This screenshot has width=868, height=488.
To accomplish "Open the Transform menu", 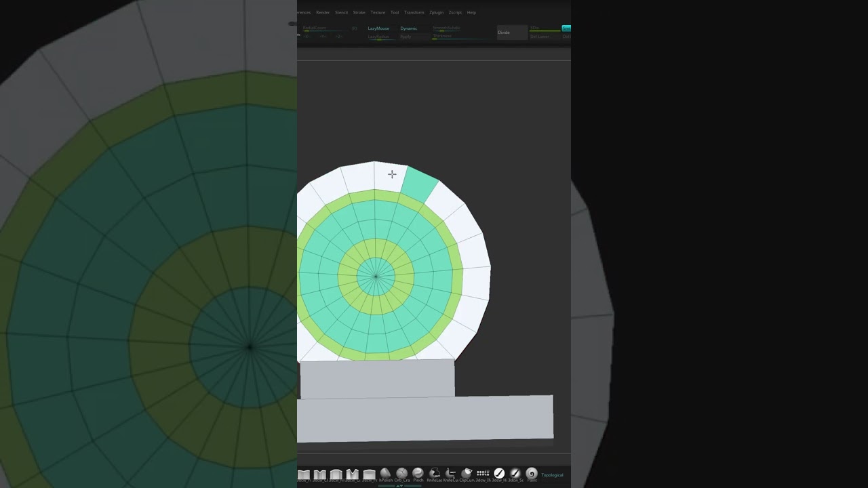I will coord(414,12).
